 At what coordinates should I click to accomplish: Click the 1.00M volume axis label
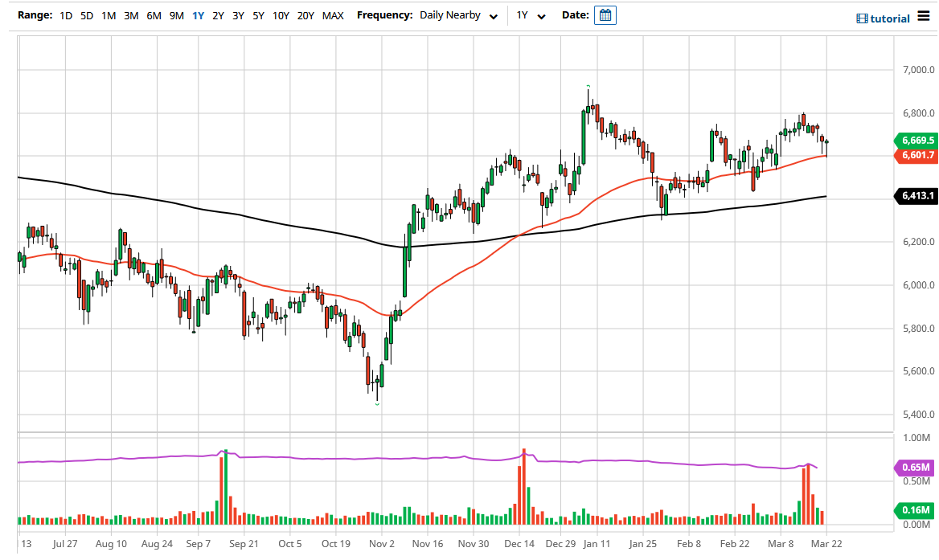(x=916, y=438)
